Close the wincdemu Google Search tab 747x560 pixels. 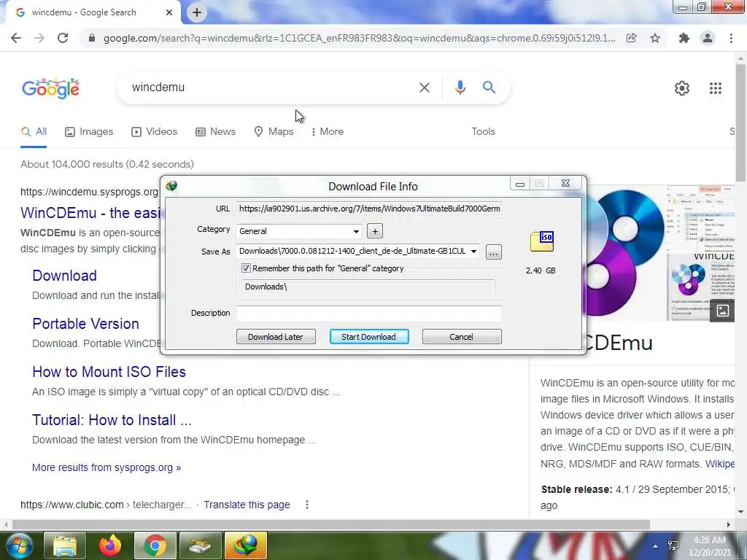[169, 12]
